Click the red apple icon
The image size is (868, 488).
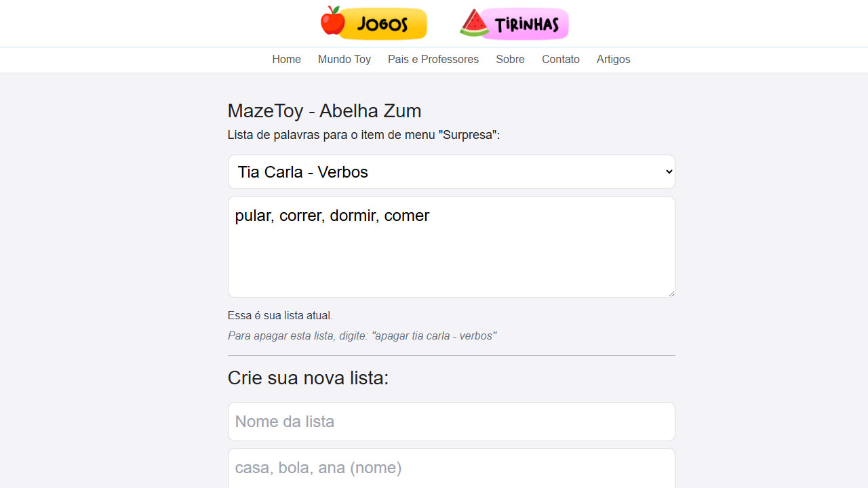(332, 20)
